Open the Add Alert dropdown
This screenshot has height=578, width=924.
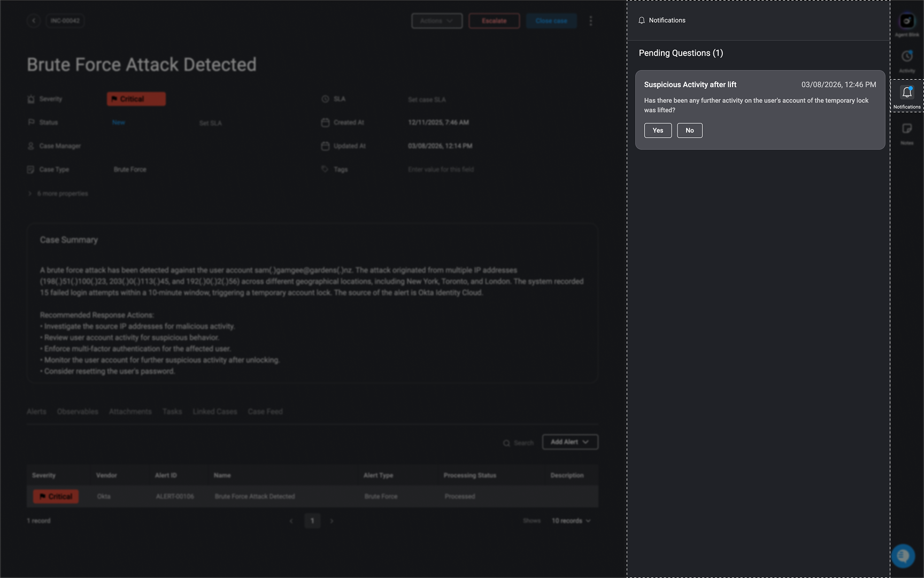tap(570, 442)
